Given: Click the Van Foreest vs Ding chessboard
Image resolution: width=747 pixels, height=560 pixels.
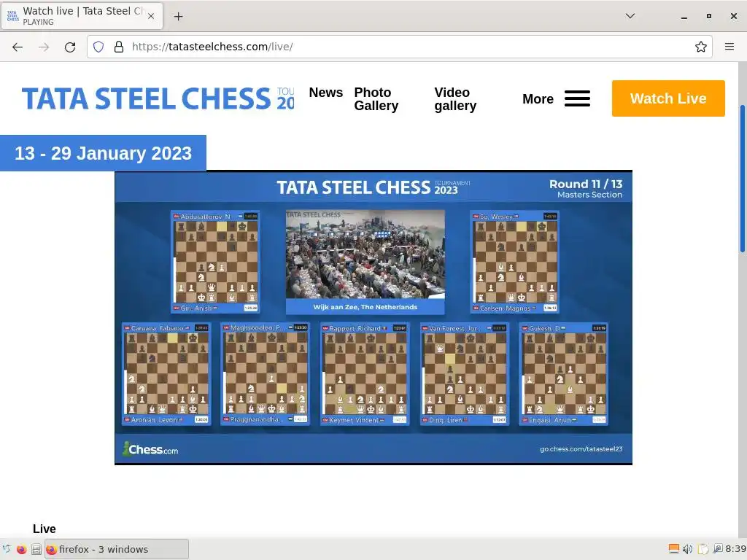Looking at the screenshot, I should point(465,373).
